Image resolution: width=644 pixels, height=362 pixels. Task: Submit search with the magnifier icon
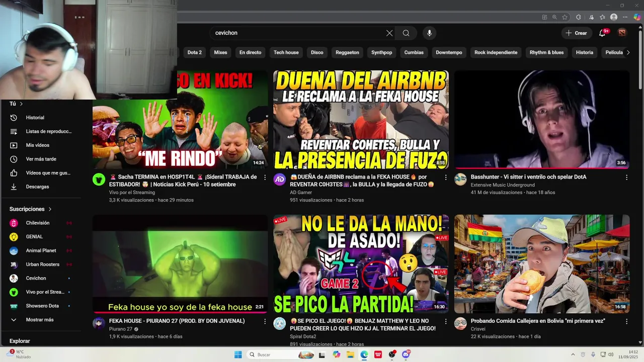tap(406, 33)
